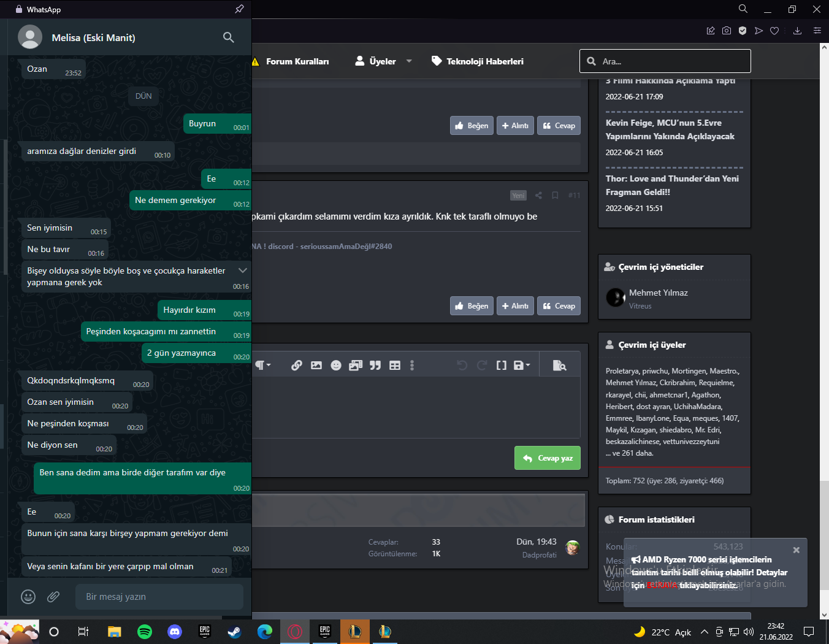Close the AMD Ryzen 7000 notification
Screen dimensions: 829x644
pyautogui.click(x=797, y=550)
